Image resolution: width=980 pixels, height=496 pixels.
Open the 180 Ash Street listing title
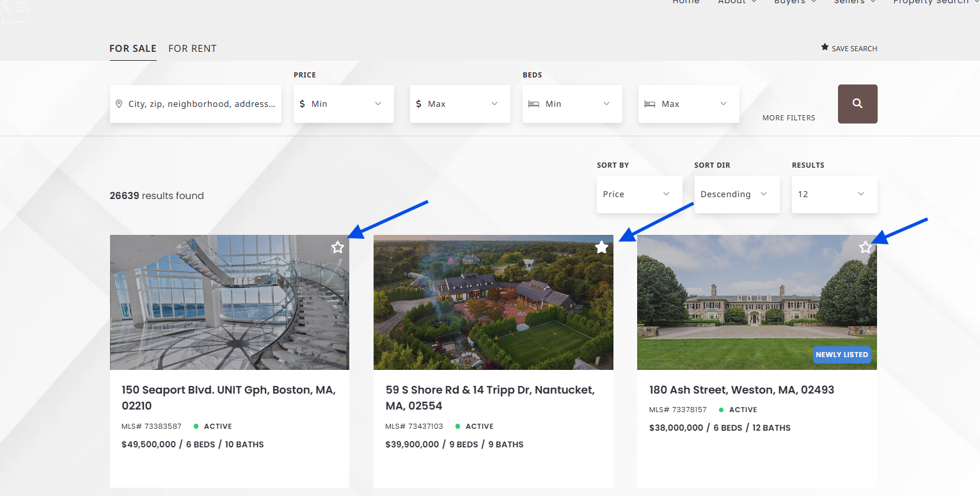tap(741, 390)
